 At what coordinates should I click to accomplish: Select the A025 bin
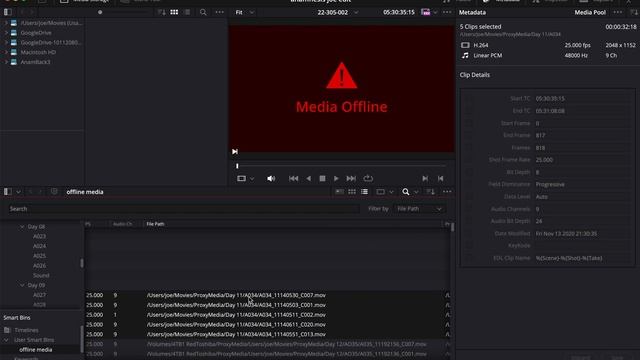click(39, 256)
